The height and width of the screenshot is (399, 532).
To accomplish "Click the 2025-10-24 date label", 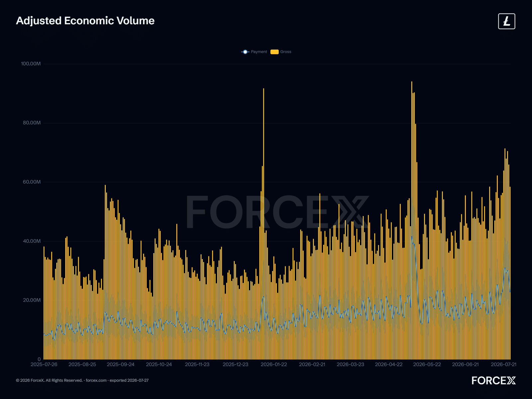I will (x=159, y=364).
